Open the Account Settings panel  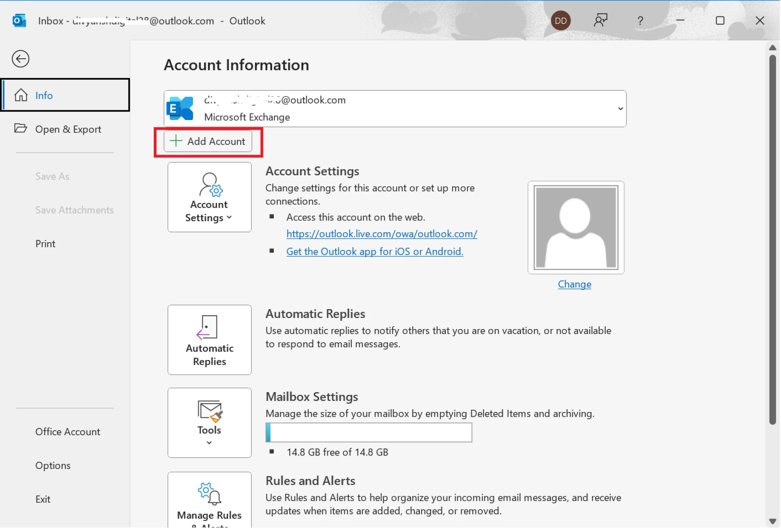click(209, 197)
